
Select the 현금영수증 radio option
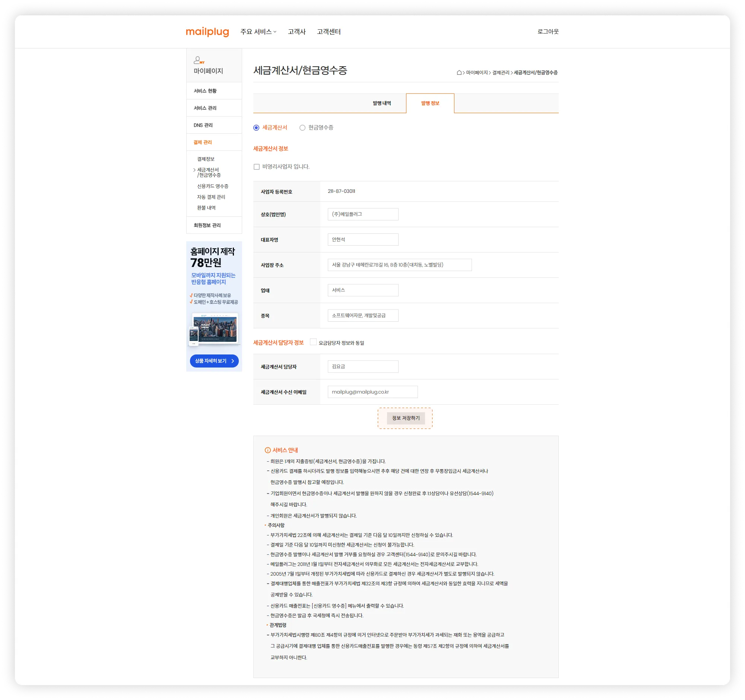click(302, 128)
